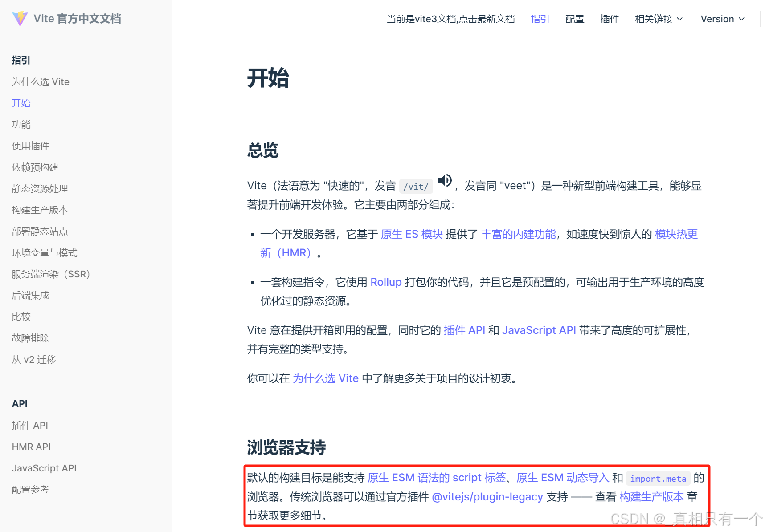Expand the 相关链接 dropdown menu
This screenshot has width=765, height=532.
(659, 19)
